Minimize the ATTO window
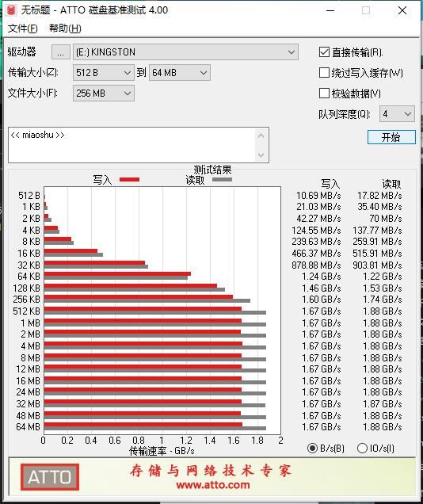Image resolution: width=423 pixels, height=504 pixels. [330, 10]
